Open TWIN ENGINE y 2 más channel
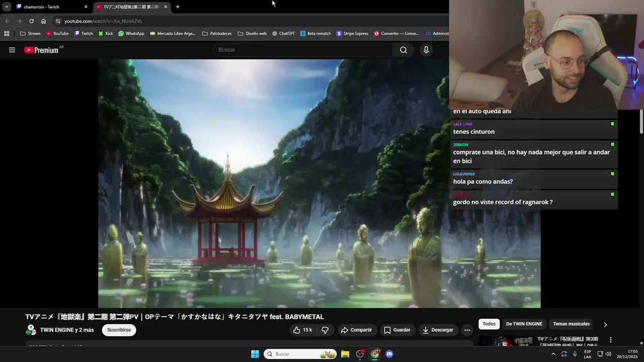This screenshot has width=644, height=362. [x=67, y=330]
